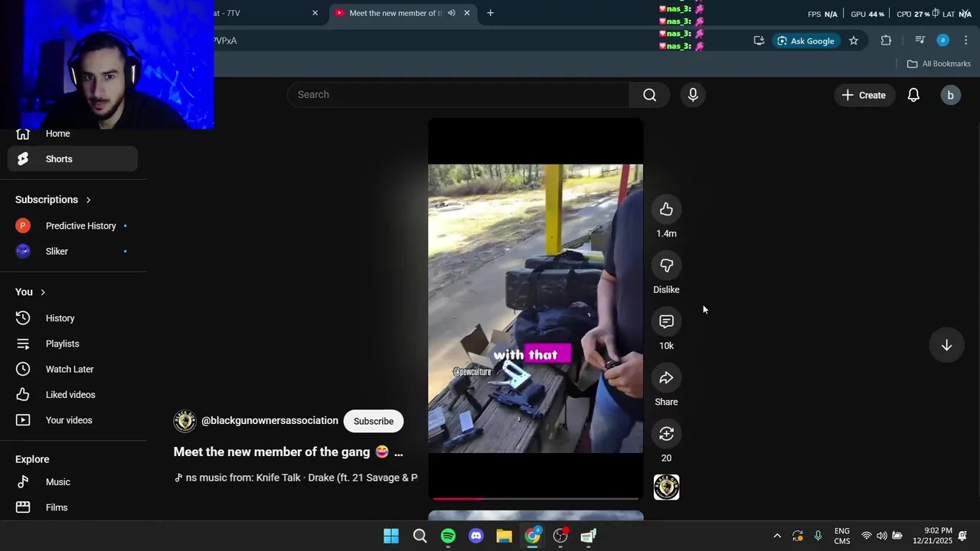This screenshot has width=980, height=551.
Task: Close the 'Meet the new member' tab
Action: [x=467, y=13]
